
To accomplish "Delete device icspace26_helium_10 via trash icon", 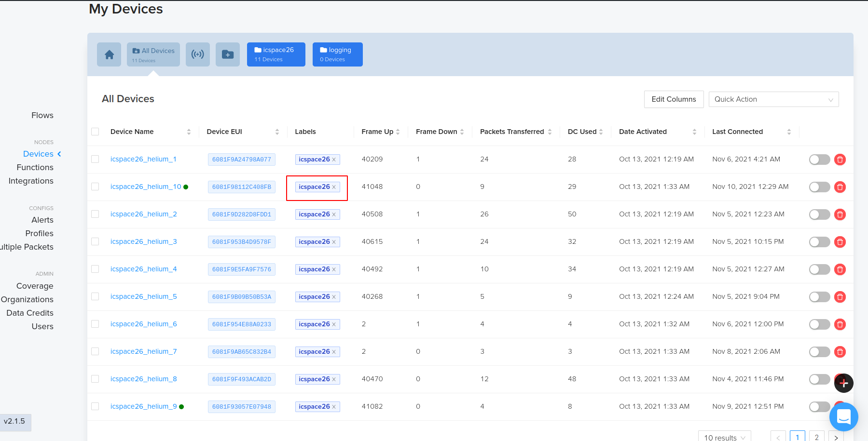I will tap(840, 187).
